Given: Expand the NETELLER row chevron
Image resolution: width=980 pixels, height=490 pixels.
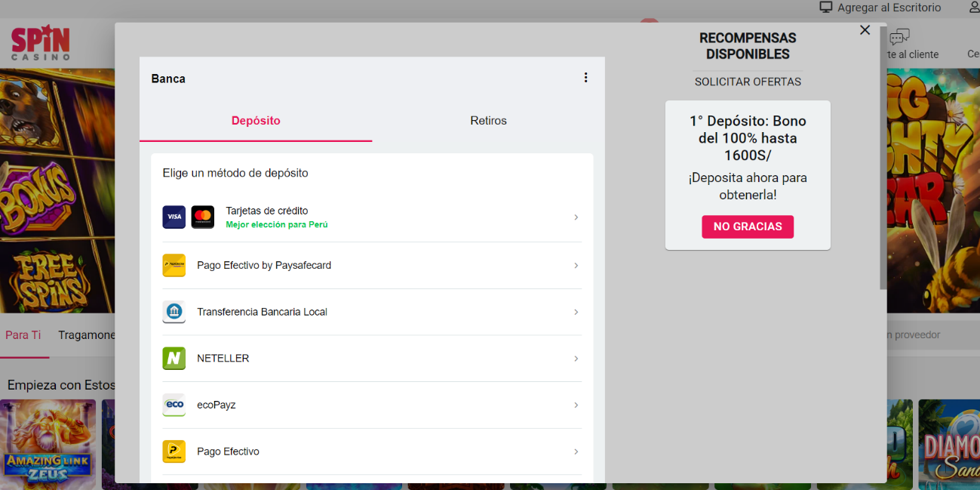Looking at the screenshot, I should coord(576,359).
